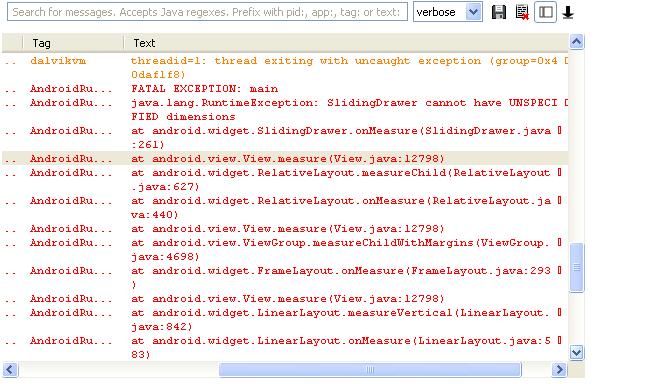Click the horizontal scrollbar left arrow

(10, 370)
